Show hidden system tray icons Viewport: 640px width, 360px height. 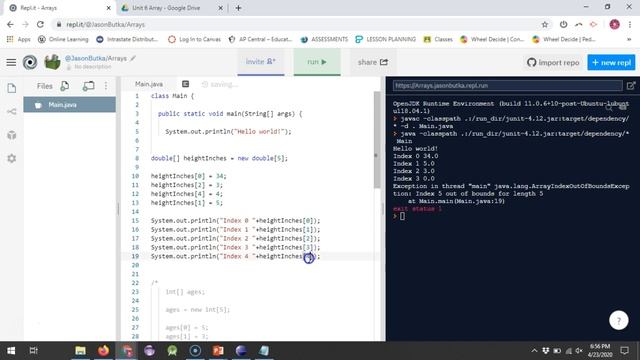pos(534,351)
